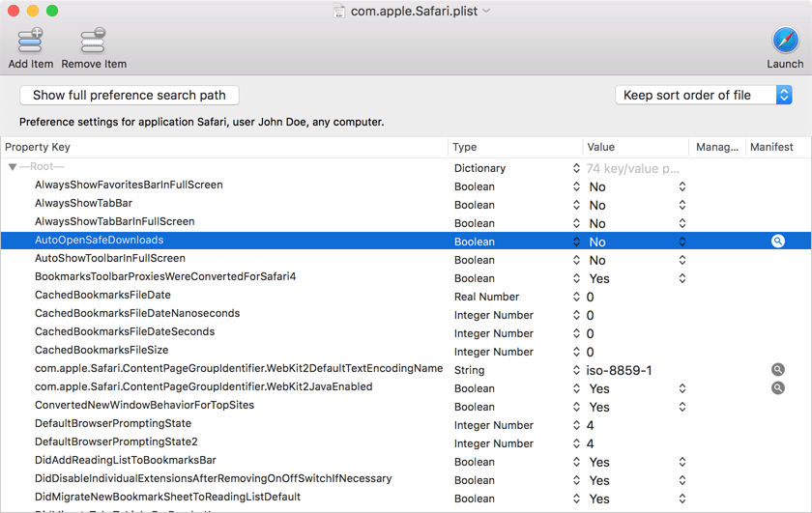Toggle value of AlwaysShowTabBar

pos(682,205)
